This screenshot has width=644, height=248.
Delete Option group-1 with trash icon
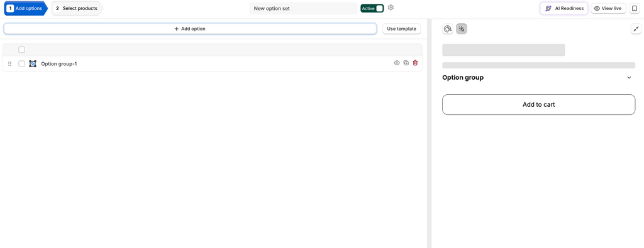pos(415,63)
